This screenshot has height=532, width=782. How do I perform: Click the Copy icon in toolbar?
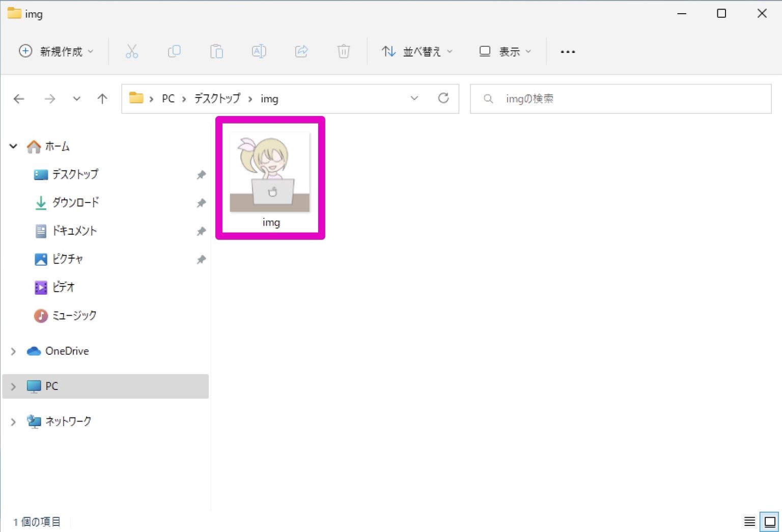174,51
